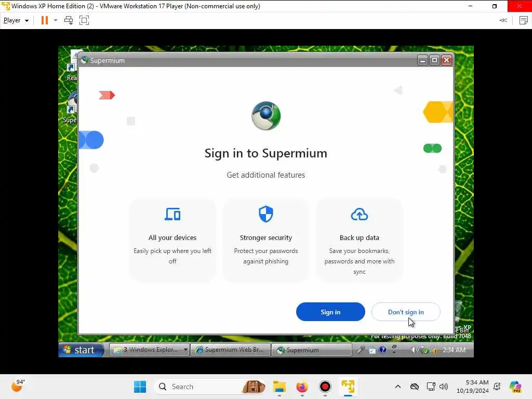
Task: Click the cloud sync-off tray icon
Action: pos(415,387)
